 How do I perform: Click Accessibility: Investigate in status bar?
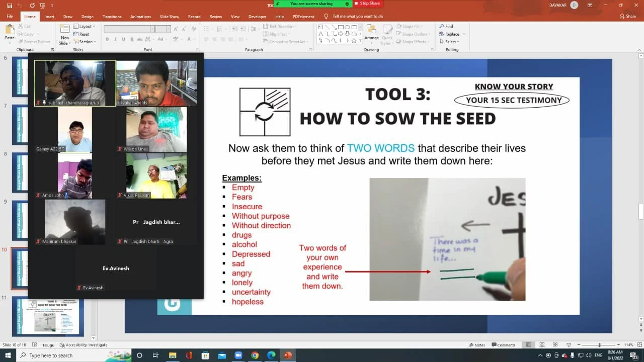84,345
